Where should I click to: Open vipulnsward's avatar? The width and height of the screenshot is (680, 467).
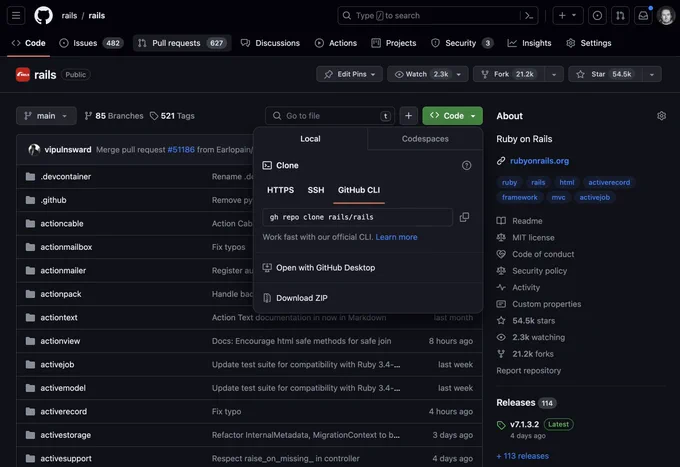34,150
